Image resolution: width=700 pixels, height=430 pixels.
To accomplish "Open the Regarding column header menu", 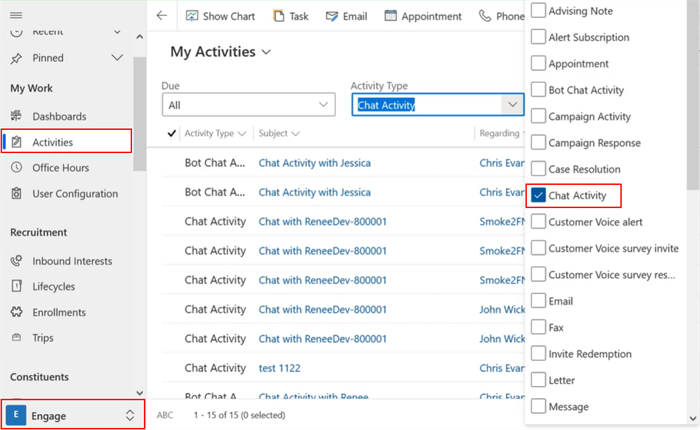I will click(x=501, y=133).
